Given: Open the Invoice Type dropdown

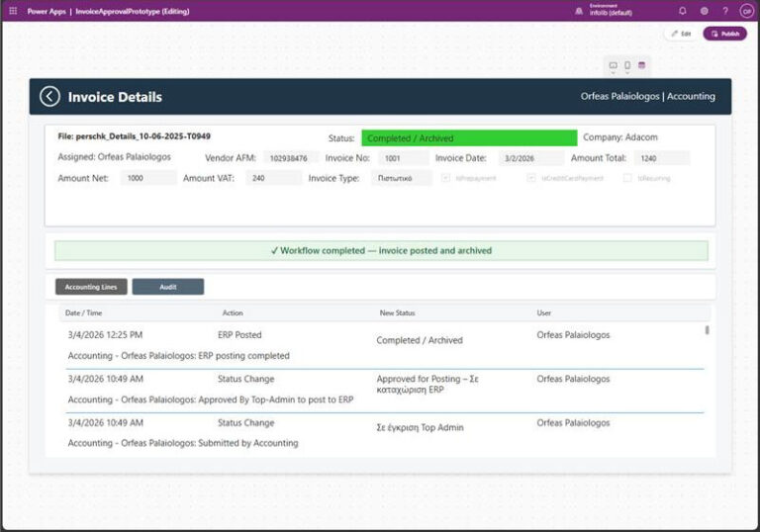Looking at the screenshot, I should (402, 178).
